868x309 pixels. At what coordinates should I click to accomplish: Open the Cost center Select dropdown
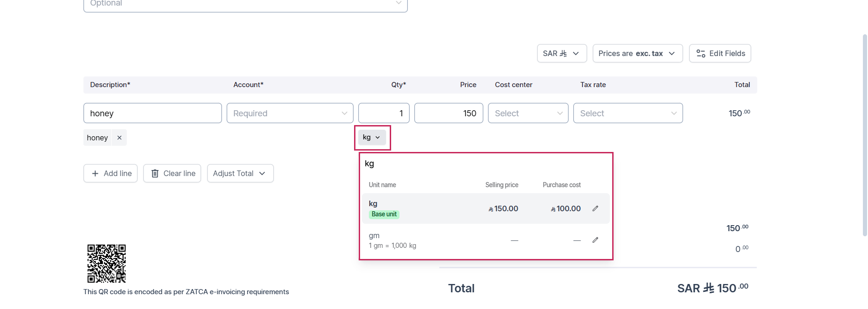pos(528,113)
